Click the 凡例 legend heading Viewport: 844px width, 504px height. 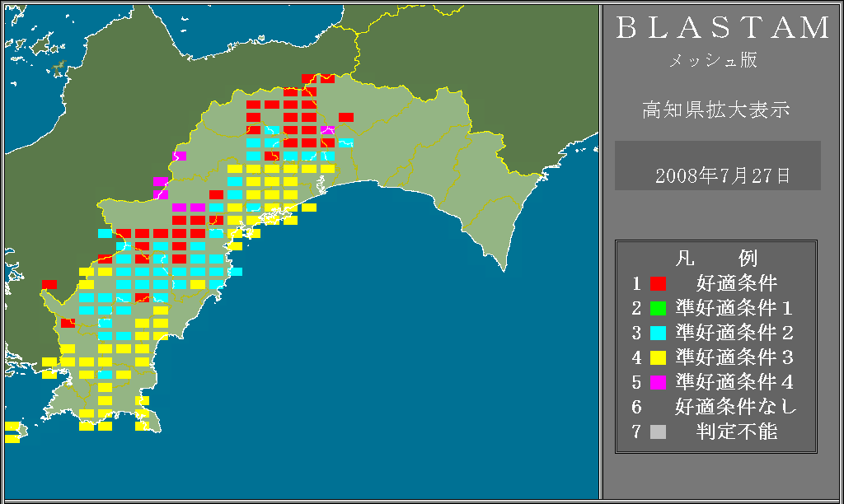pyautogui.click(x=715, y=259)
